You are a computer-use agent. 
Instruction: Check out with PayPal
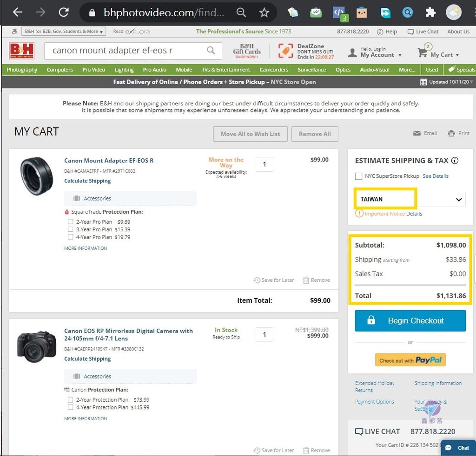[x=410, y=360]
